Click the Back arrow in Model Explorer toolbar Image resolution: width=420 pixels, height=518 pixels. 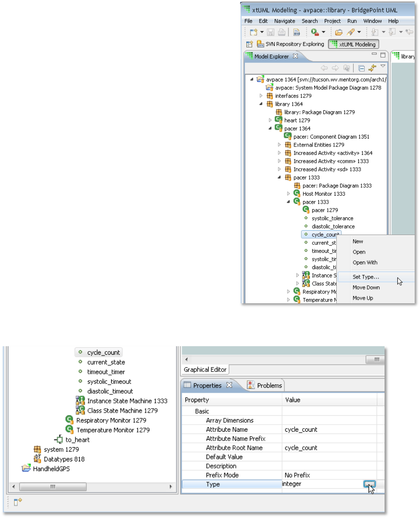tap(324, 68)
